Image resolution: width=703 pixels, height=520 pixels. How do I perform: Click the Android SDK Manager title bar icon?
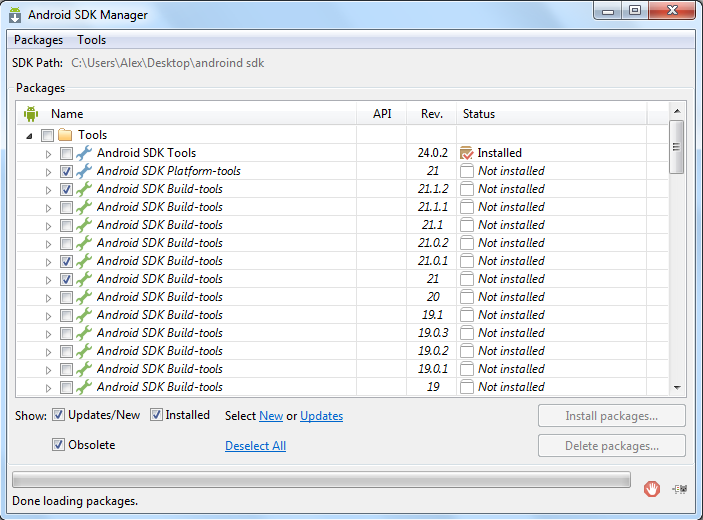pos(15,15)
